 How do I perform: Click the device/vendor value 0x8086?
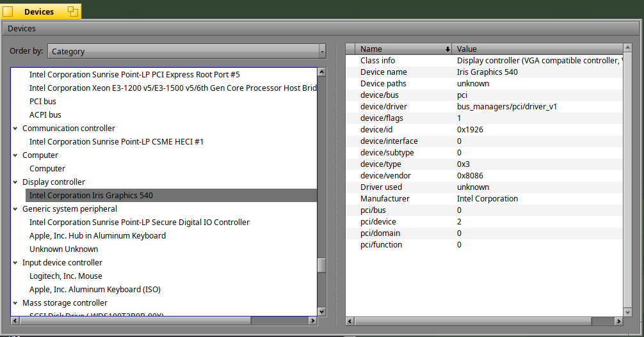click(470, 176)
